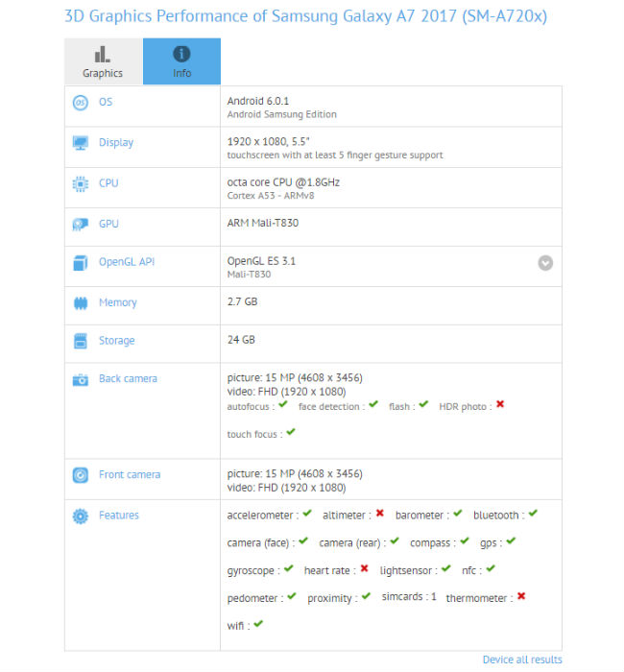Click the OS row icon

81,103
